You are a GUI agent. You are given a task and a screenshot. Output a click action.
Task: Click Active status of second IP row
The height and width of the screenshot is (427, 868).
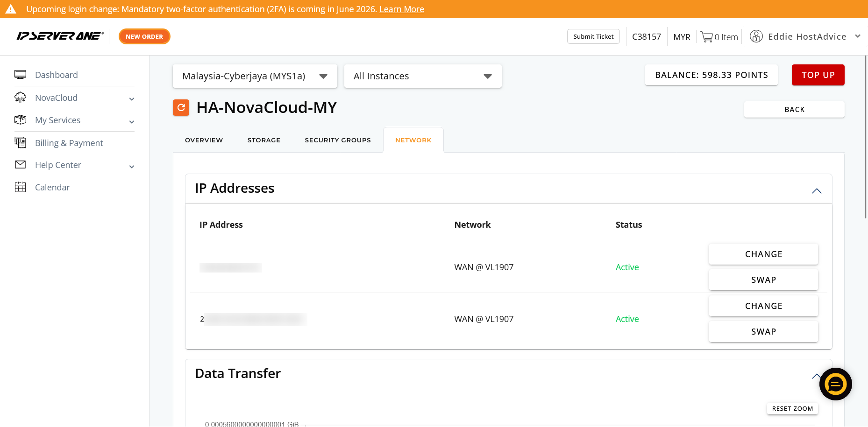(x=627, y=319)
